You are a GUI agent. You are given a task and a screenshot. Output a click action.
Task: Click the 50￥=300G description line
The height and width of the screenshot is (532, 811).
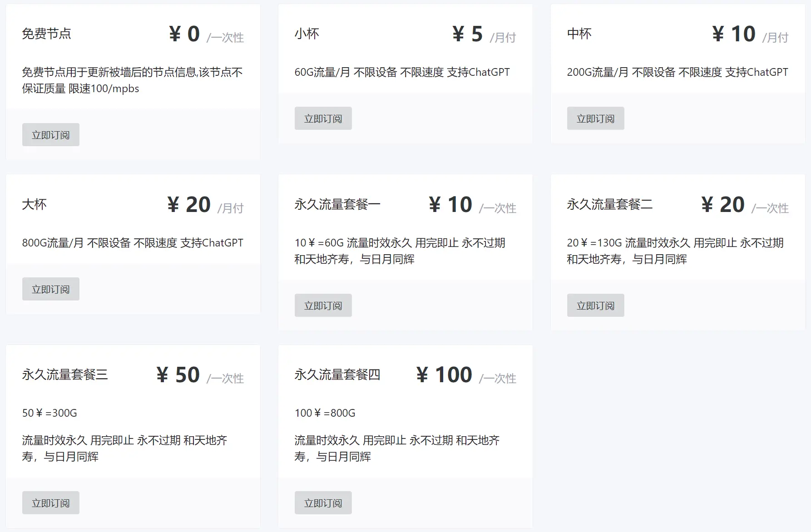pyautogui.click(x=49, y=413)
